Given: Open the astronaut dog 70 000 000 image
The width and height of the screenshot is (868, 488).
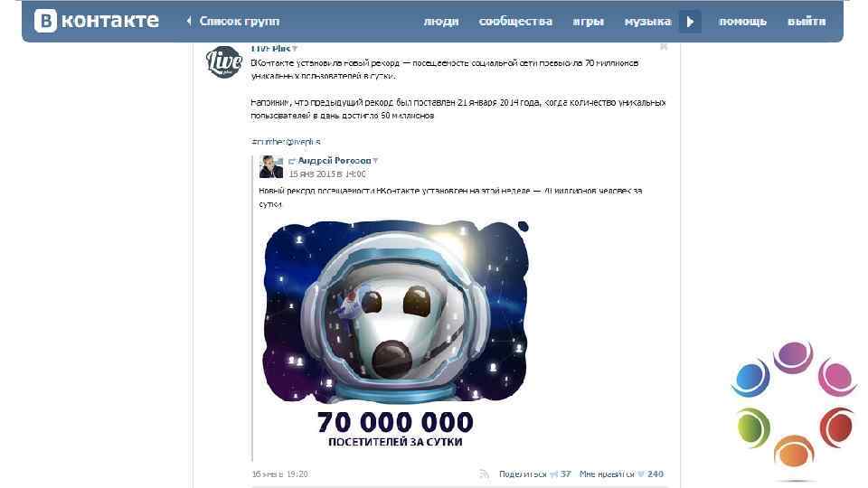Looking at the screenshot, I should (x=396, y=334).
